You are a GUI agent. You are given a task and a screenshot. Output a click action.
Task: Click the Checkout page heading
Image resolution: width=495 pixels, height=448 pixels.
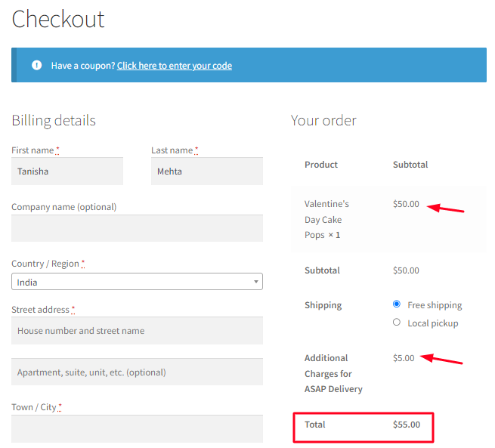tap(58, 19)
